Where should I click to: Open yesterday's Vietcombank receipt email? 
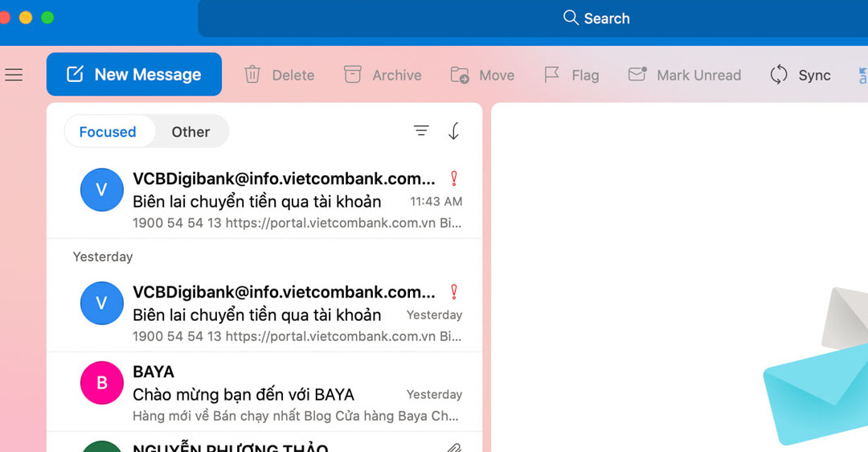click(264, 313)
